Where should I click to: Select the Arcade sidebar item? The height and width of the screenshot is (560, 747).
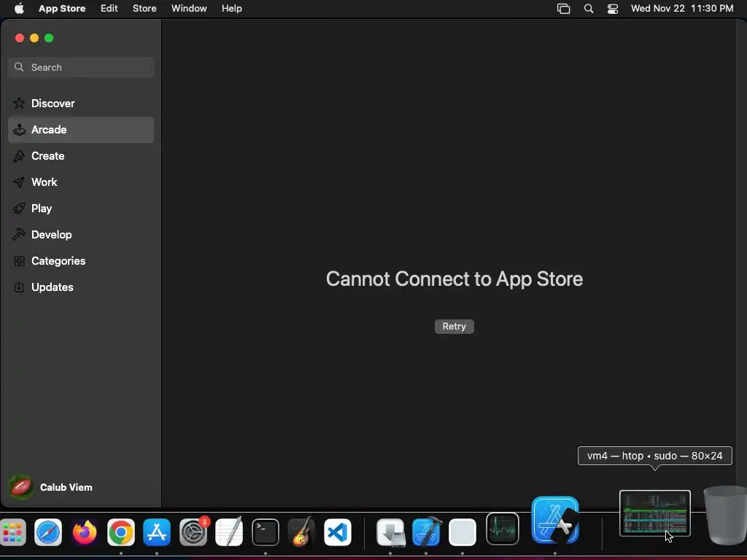pos(81,130)
